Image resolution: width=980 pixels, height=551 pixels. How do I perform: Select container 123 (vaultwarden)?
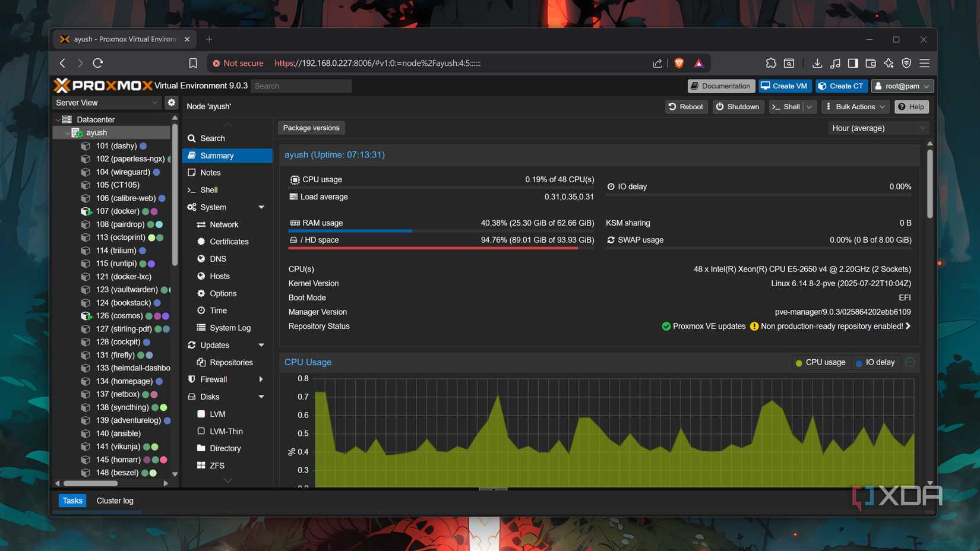[x=127, y=289]
